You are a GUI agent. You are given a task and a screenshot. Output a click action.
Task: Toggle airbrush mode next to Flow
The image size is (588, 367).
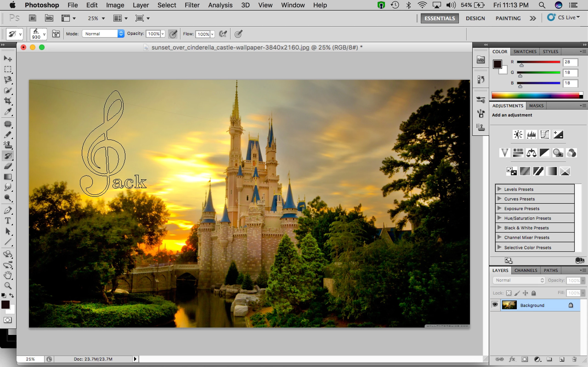pos(223,34)
